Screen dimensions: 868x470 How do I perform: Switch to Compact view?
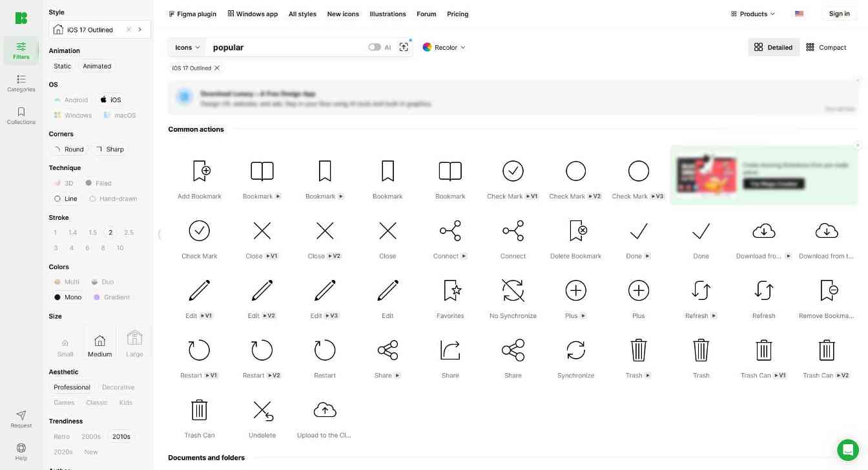click(x=826, y=47)
